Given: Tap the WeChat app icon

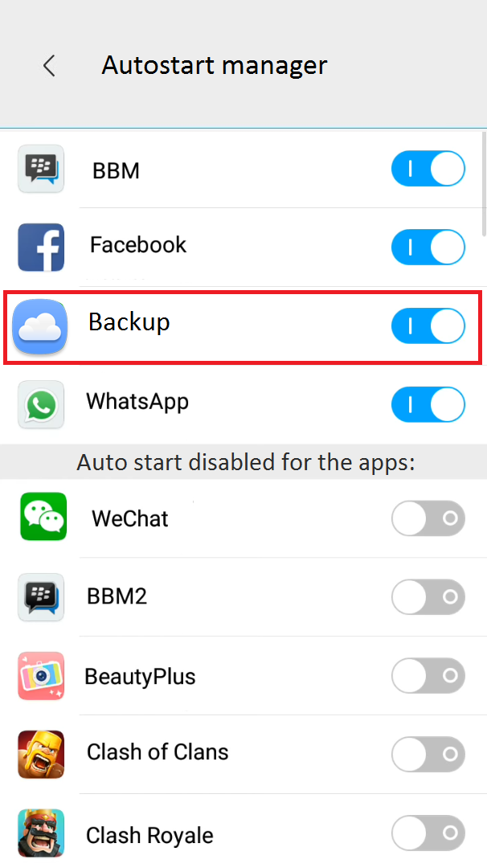Looking at the screenshot, I should tap(43, 517).
